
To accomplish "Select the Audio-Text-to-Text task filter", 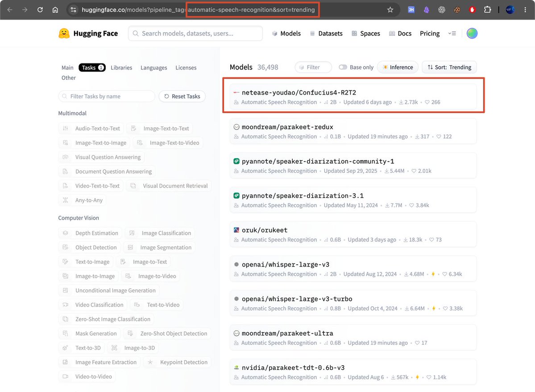I will 91,129.
